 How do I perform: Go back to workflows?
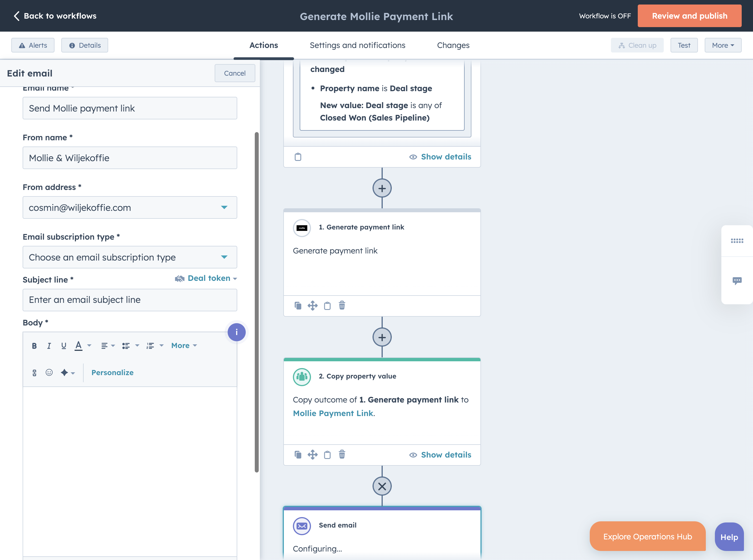pyautogui.click(x=55, y=16)
